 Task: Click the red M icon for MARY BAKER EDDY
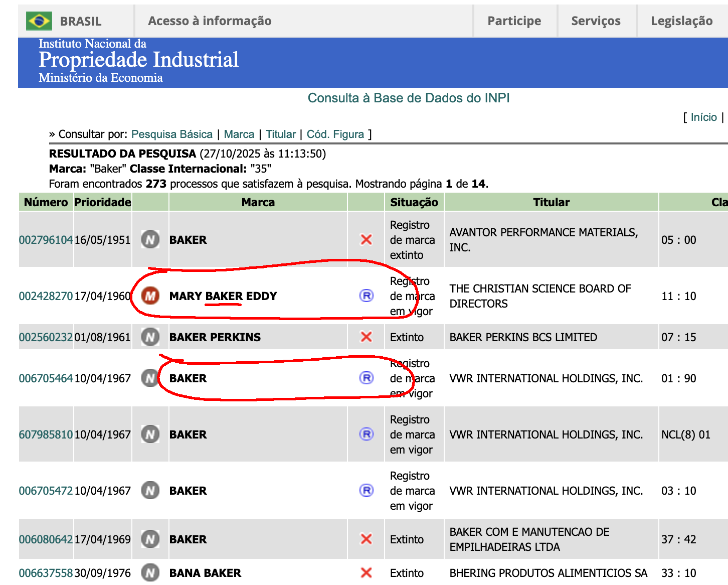tap(150, 296)
